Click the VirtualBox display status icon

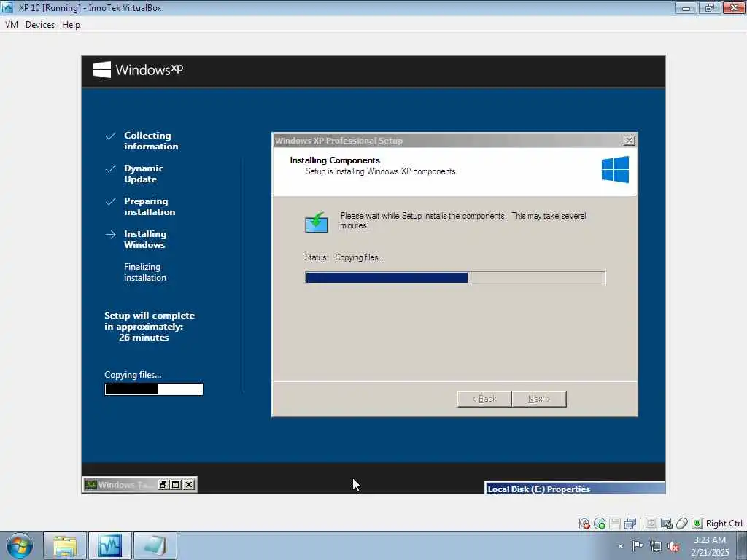pyautogui.click(x=651, y=524)
